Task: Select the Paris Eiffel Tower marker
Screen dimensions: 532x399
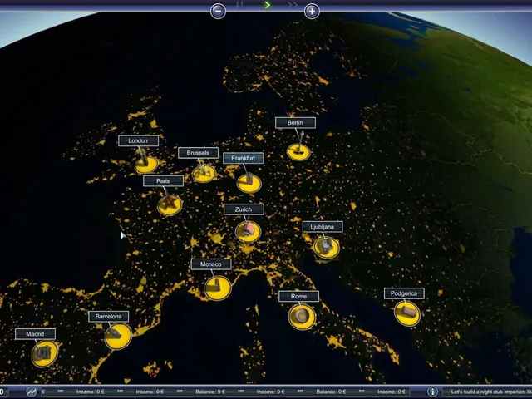Action: (170, 205)
